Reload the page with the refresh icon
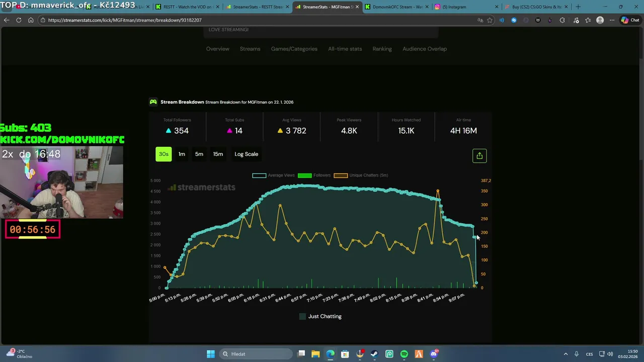The width and height of the screenshot is (644, 362). (x=19, y=20)
